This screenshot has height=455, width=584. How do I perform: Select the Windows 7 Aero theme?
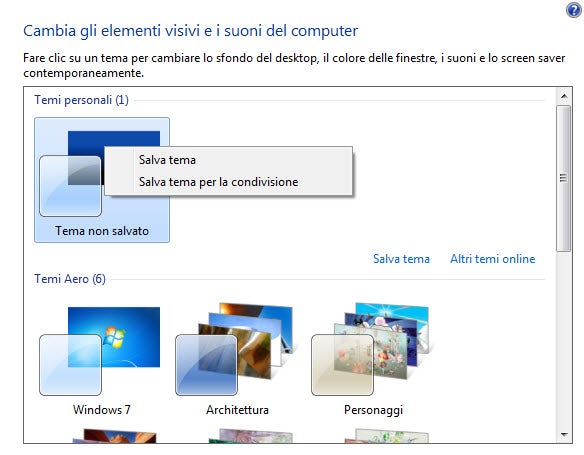(x=102, y=359)
